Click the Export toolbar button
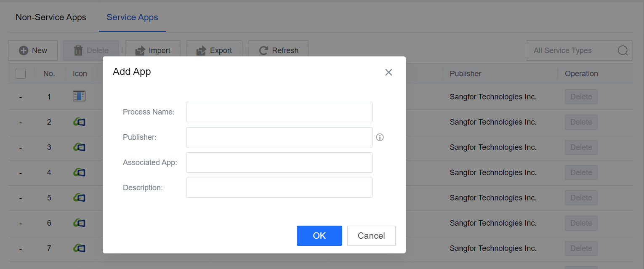Screen dimensions: 644x269 (x=214, y=51)
